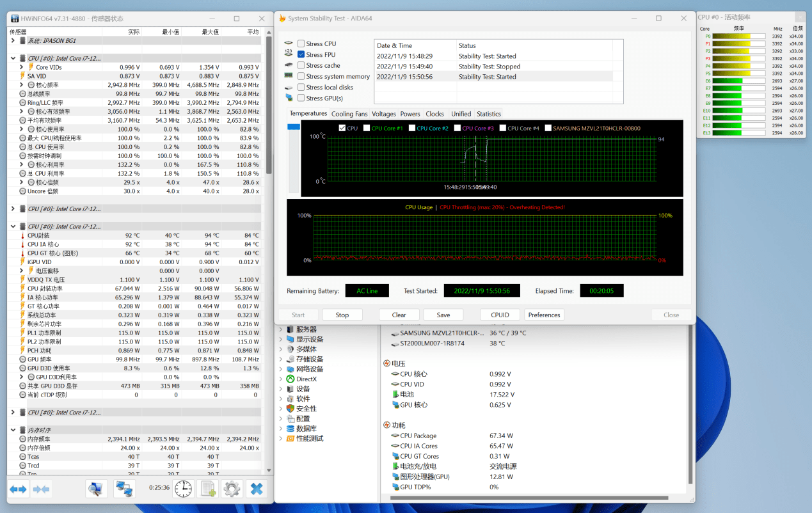
Task: Click the benchmark icon for 性能测试
Action: click(290, 439)
